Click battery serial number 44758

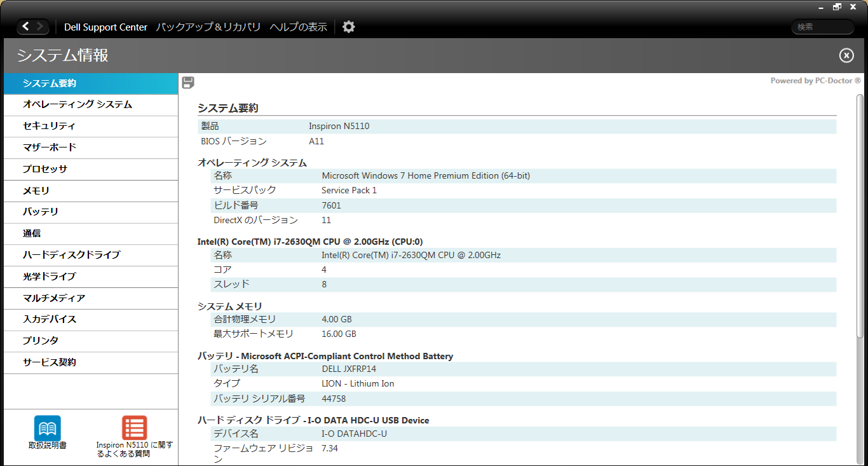(334, 399)
